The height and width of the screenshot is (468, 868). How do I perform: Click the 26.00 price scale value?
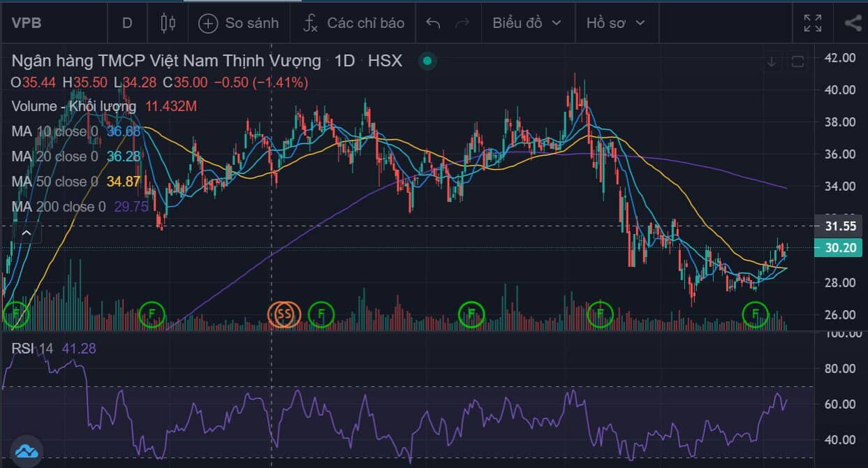pyautogui.click(x=839, y=315)
